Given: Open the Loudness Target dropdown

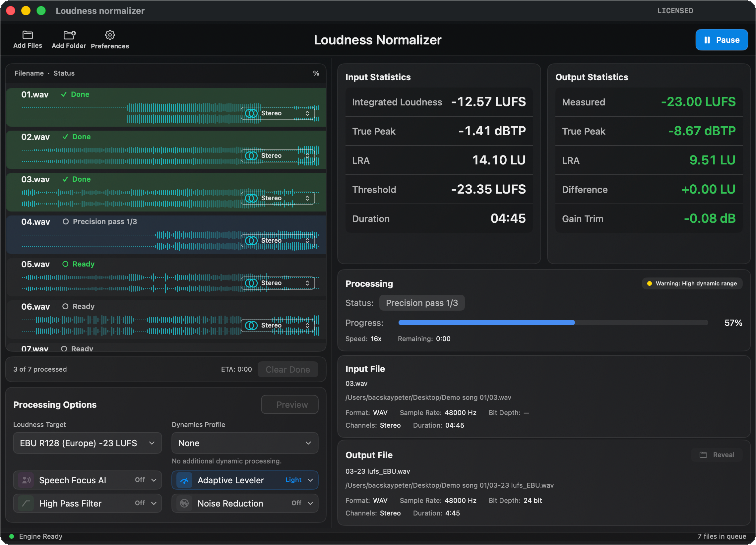Looking at the screenshot, I should click(87, 443).
